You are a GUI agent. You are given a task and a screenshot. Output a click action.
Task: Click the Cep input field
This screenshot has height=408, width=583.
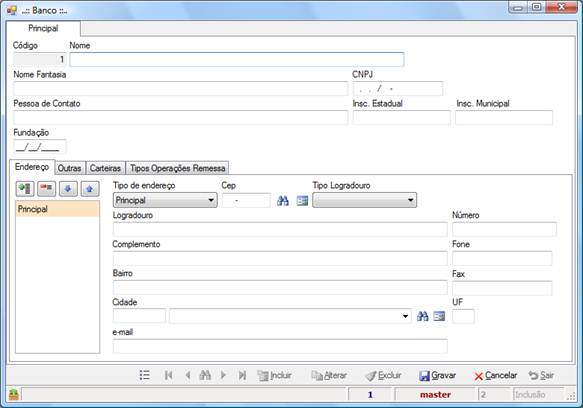coord(246,200)
